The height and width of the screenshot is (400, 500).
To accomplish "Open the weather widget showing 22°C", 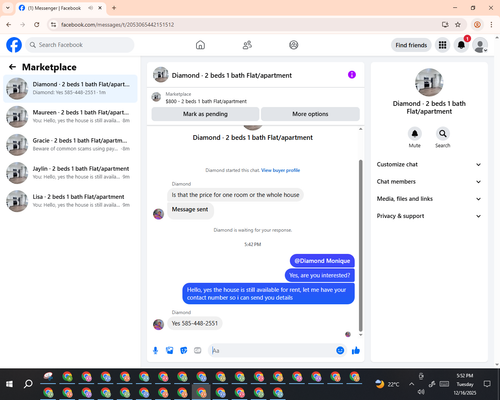I will 387,384.
